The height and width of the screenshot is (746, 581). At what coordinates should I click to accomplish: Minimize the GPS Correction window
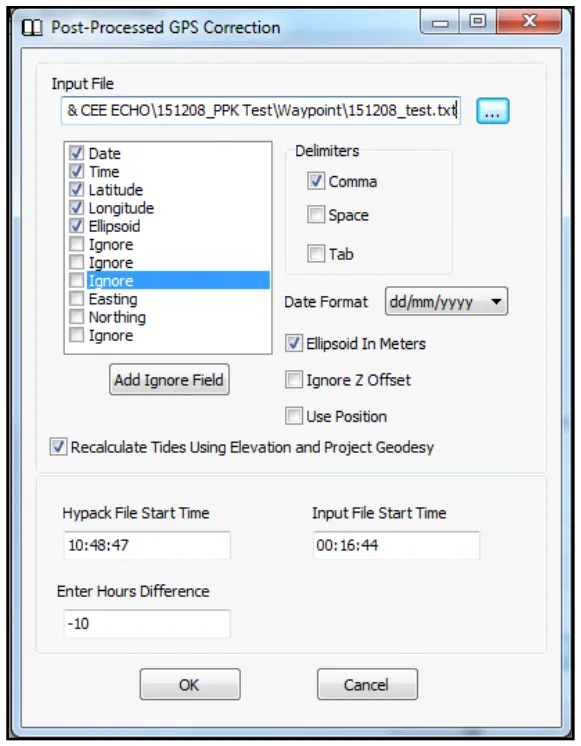coord(440,21)
